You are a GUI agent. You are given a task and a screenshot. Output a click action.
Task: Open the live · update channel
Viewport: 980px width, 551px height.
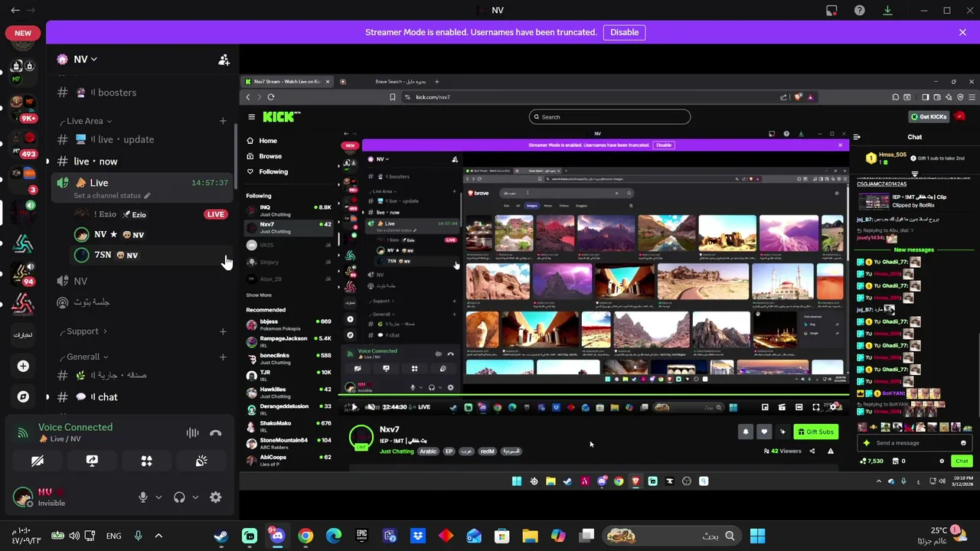142,139
